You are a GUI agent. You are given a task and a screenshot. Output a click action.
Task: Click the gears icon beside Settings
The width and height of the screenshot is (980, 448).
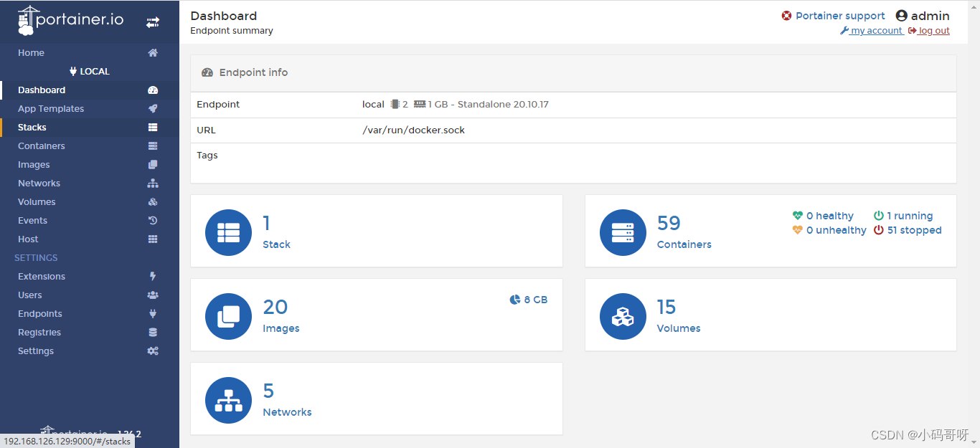[152, 351]
